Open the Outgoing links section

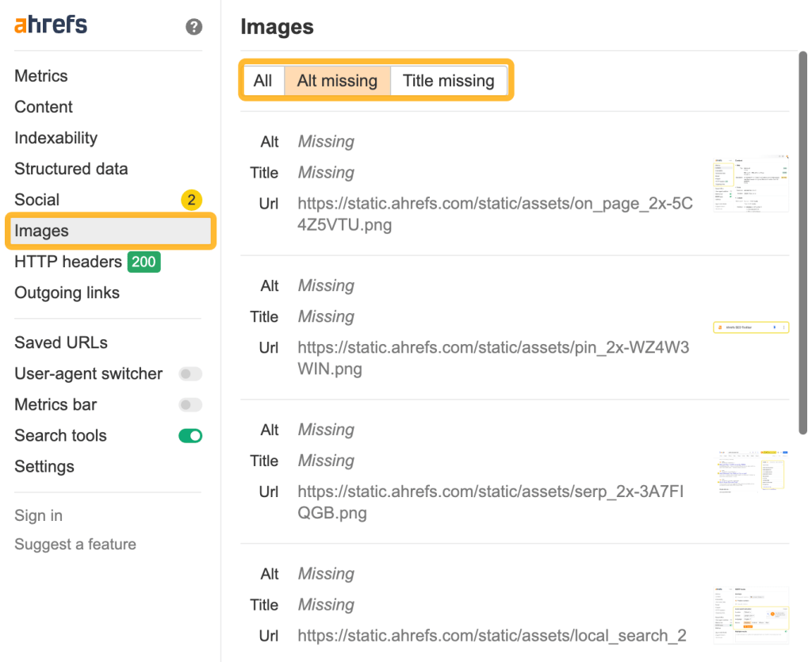[x=67, y=293]
